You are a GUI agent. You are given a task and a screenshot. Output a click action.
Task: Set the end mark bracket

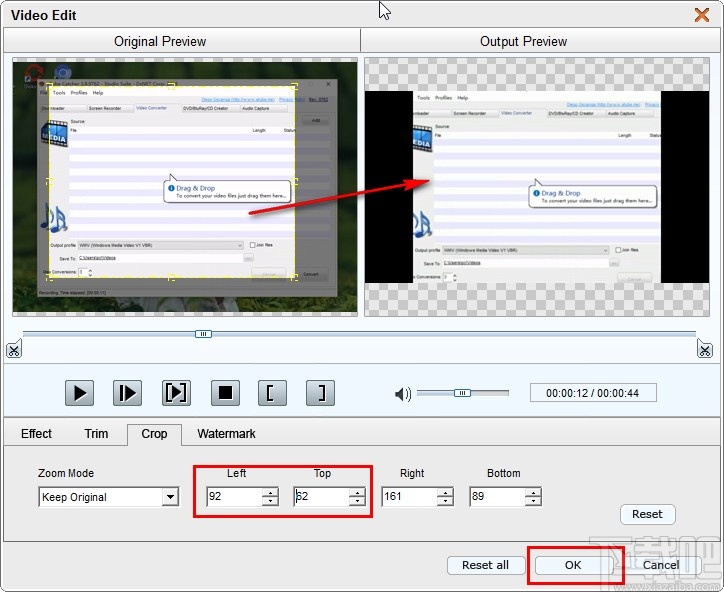[320, 393]
